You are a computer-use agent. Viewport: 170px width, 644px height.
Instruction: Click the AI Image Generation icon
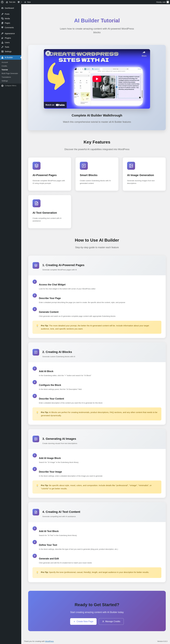(131, 165)
